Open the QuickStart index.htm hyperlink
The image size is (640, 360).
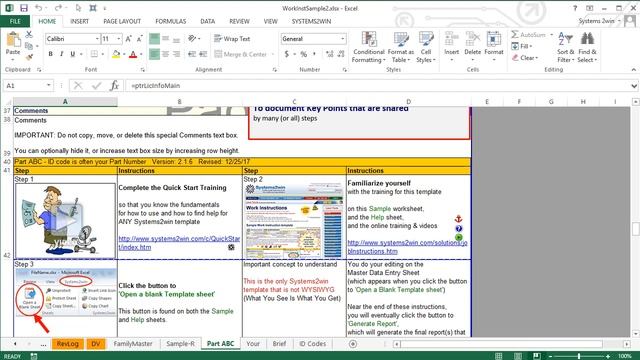[x=179, y=243]
